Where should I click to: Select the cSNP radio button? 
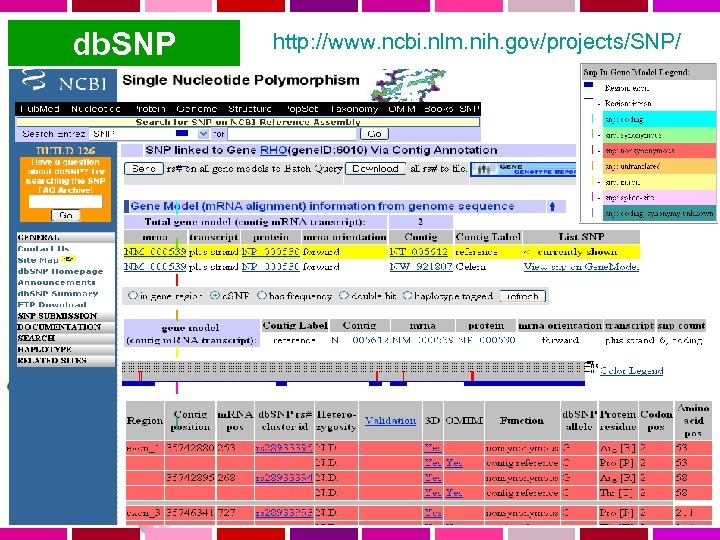click(x=214, y=295)
